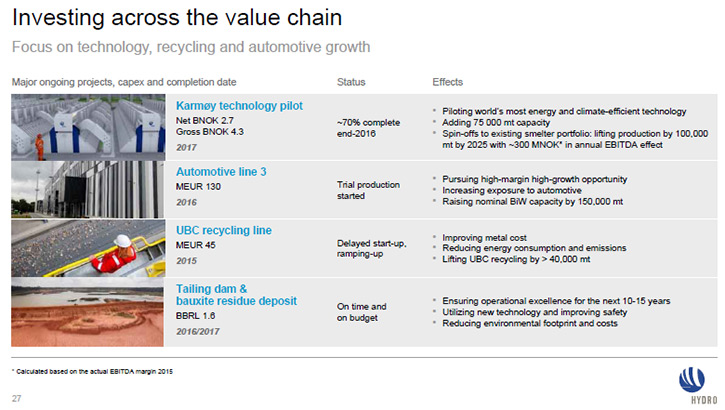Click the On time and on budget status
This screenshot has width=725, height=410.
[x=361, y=312]
